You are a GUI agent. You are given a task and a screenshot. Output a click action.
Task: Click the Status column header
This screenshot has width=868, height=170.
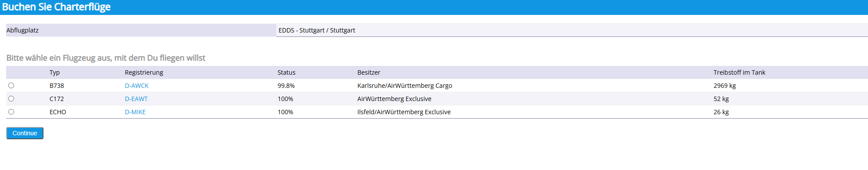coord(286,72)
